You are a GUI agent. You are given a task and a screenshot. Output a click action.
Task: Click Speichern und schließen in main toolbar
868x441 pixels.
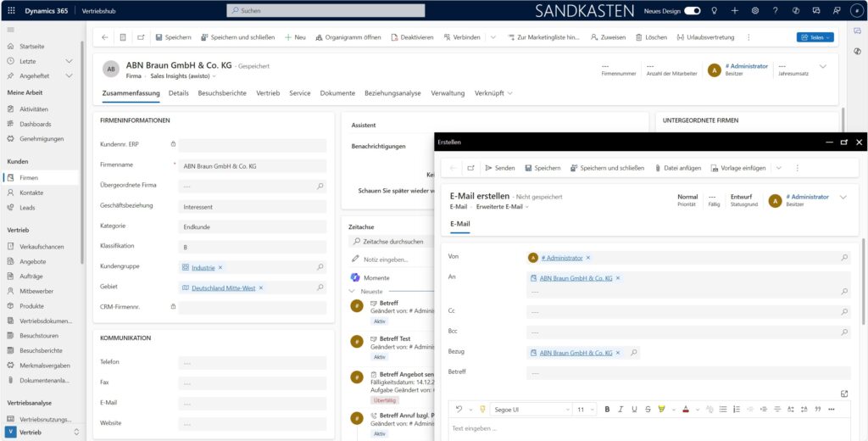237,37
